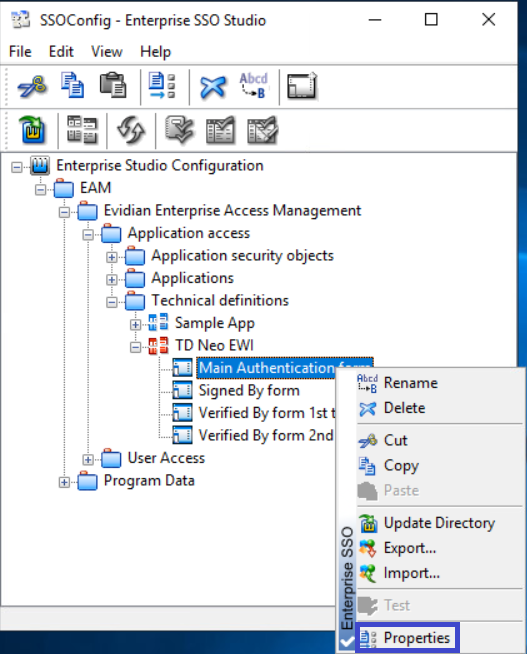
Task: Open the File menu
Action: [20, 52]
